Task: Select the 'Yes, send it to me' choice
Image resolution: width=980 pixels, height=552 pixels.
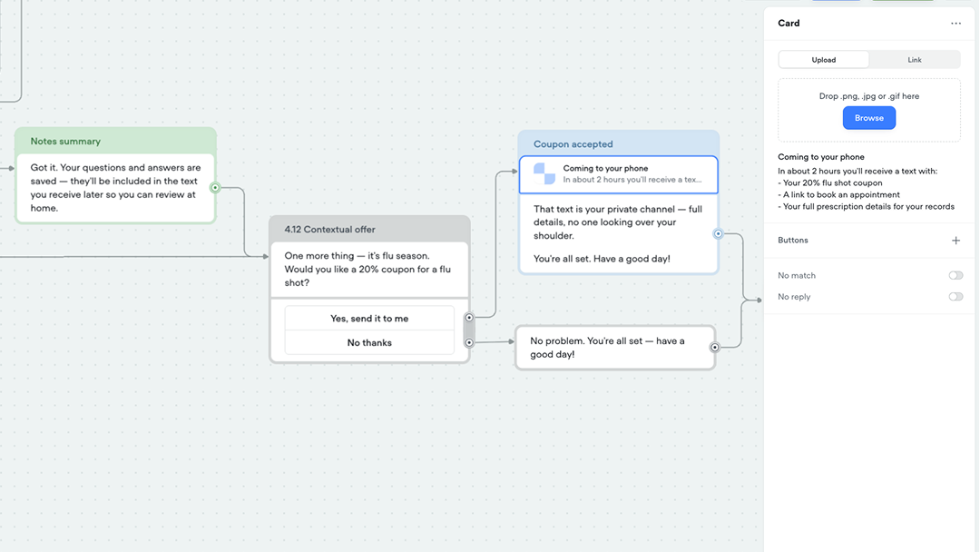Action: pos(369,319)
